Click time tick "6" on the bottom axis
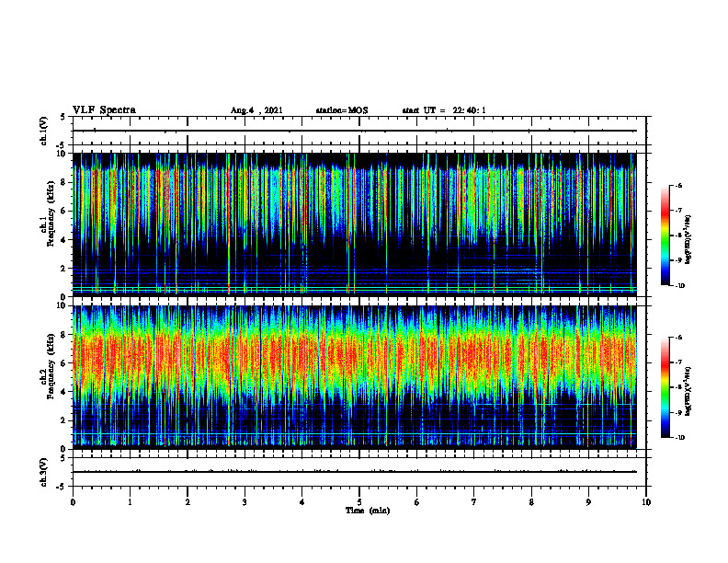The height and width of the screenshot is (563, 728). (417, 502)
